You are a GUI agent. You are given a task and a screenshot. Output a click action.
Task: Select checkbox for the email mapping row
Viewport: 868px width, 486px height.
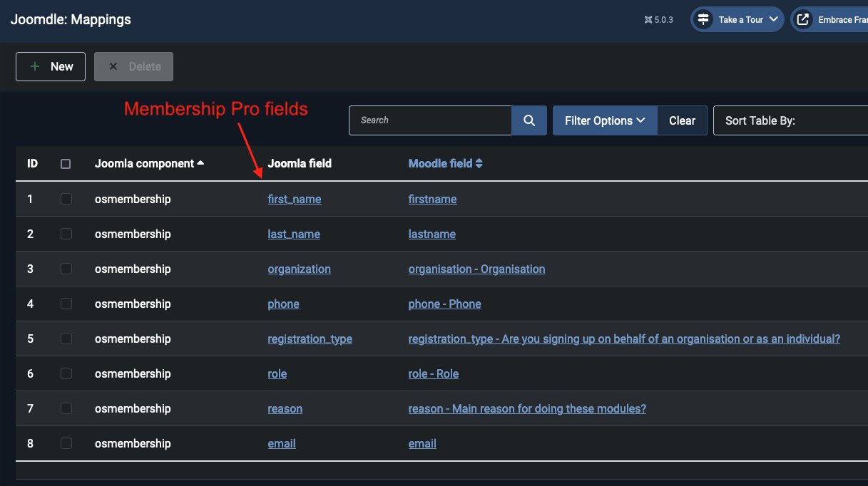[x=66, y=443]
